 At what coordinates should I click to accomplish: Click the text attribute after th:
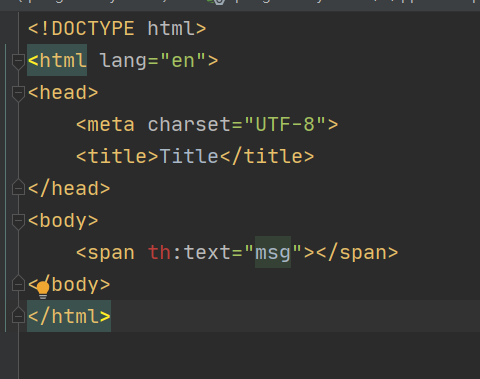click(207, 253)
